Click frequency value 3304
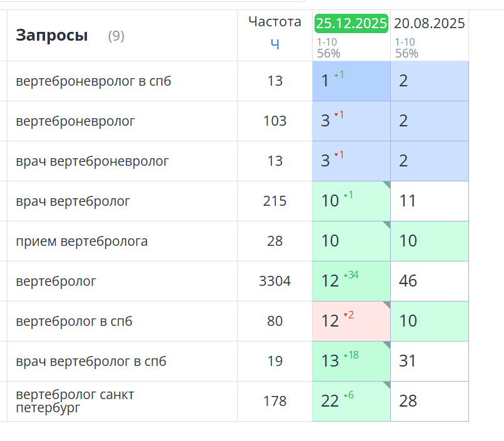This screenshot has height=441, width=504. tap(275, 281)
